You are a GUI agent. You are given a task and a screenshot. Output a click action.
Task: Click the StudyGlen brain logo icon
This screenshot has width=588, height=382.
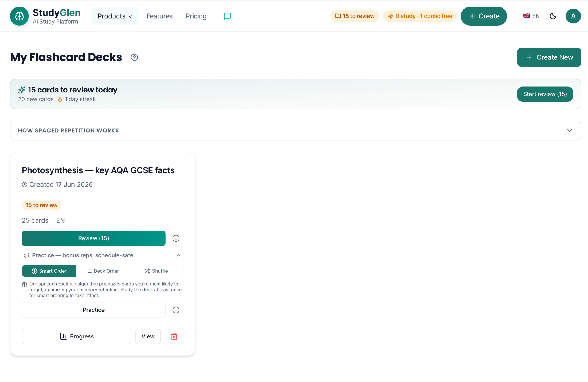tap(19, 16)
